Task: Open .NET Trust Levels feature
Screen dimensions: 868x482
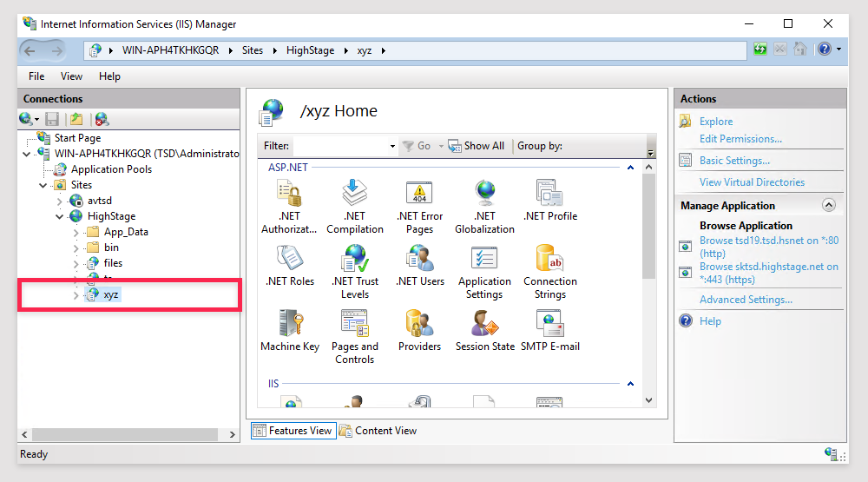Action: click(x=355, y=272)
